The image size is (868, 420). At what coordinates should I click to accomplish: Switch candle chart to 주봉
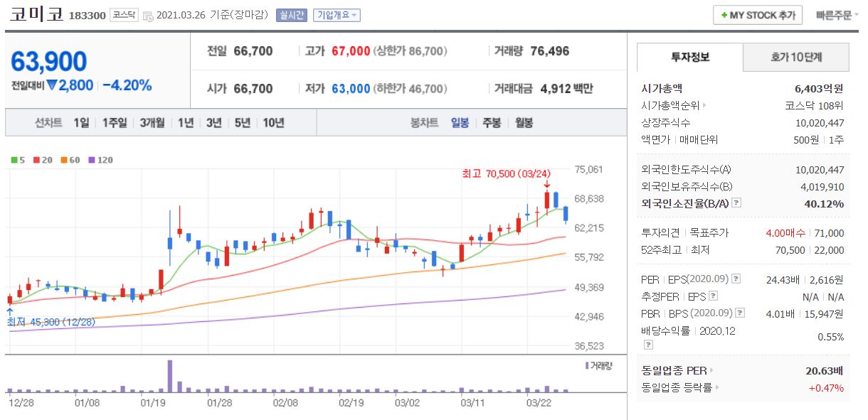point(492,122)
